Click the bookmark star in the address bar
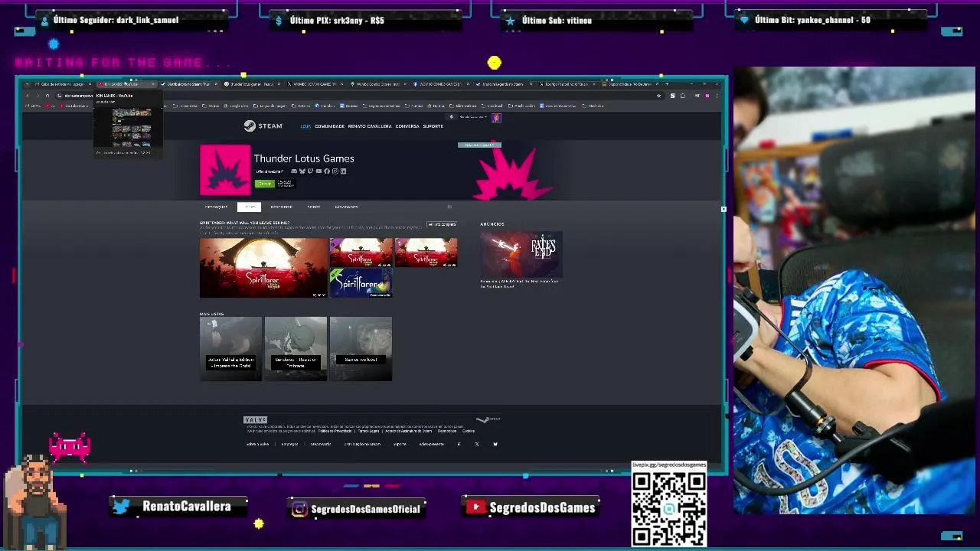Viewport: 980px width, 551px height. pos(658,96)
